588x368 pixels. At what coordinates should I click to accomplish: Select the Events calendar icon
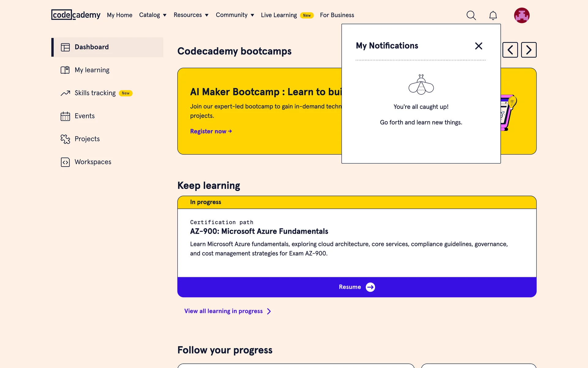tap(65, 116)
